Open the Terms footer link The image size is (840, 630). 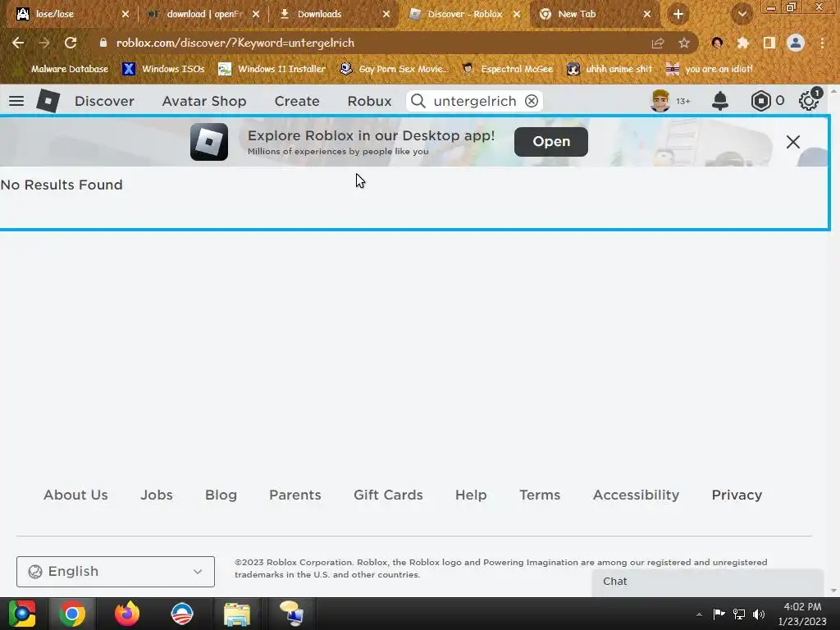[540, 495]
